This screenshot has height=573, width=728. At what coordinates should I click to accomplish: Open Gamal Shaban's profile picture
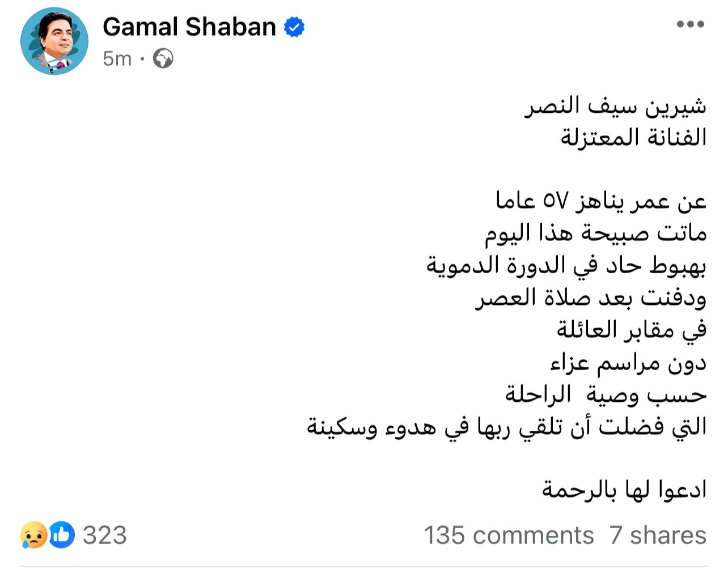[x=54, y=41]
